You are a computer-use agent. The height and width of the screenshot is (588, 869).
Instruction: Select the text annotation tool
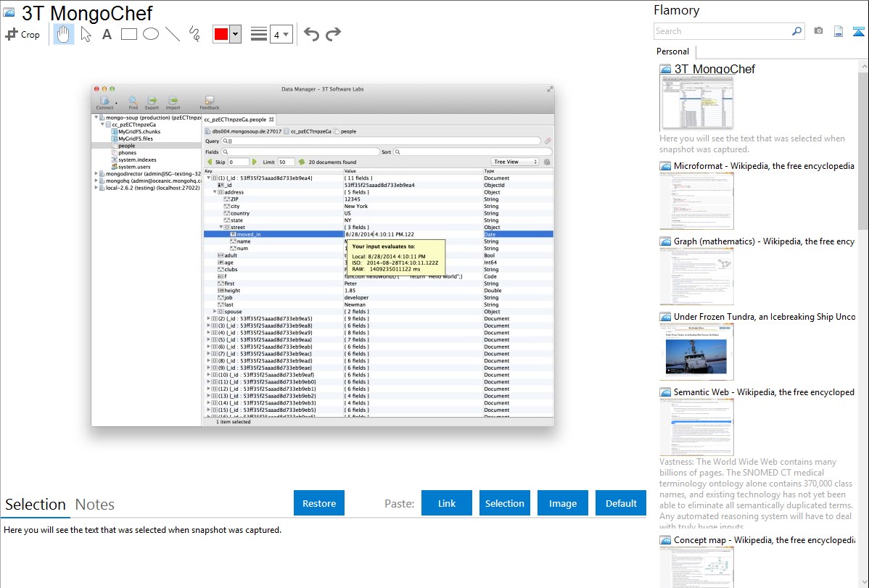click(107, 34)
